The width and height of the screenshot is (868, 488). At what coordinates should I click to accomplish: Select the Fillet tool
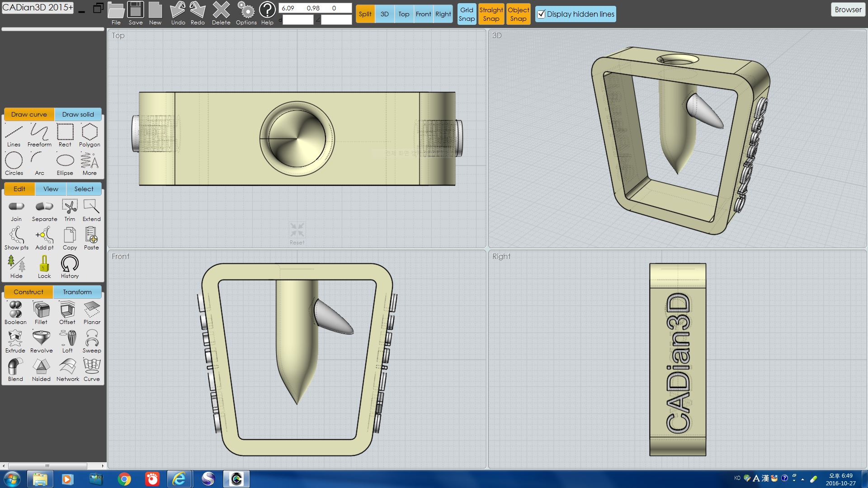click(41, 313)
